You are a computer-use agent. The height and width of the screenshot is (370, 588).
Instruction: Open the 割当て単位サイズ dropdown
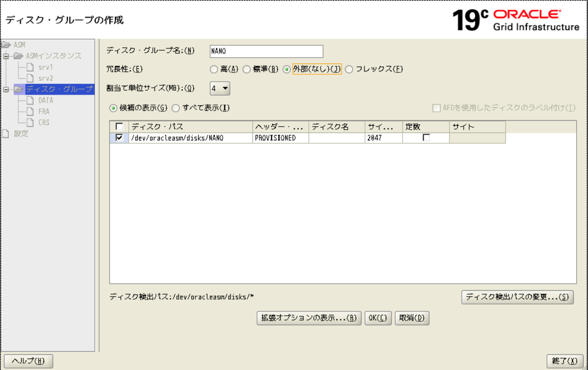(220, 89)
